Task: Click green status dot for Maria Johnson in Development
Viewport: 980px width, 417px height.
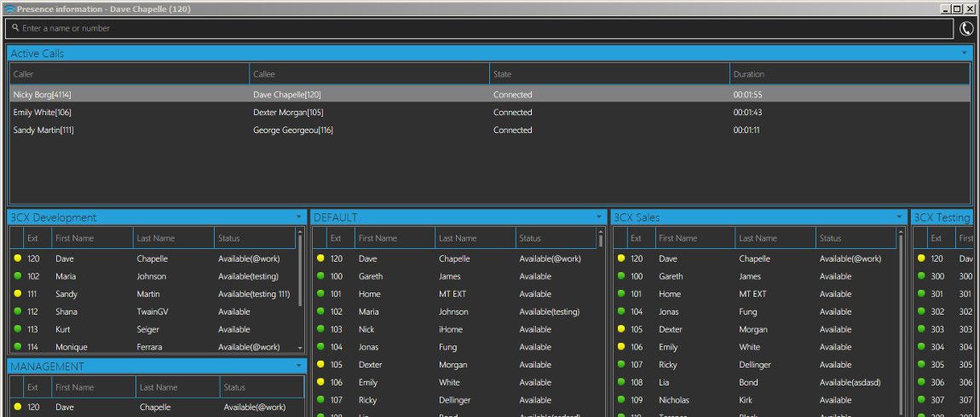Action: (18, 275)
